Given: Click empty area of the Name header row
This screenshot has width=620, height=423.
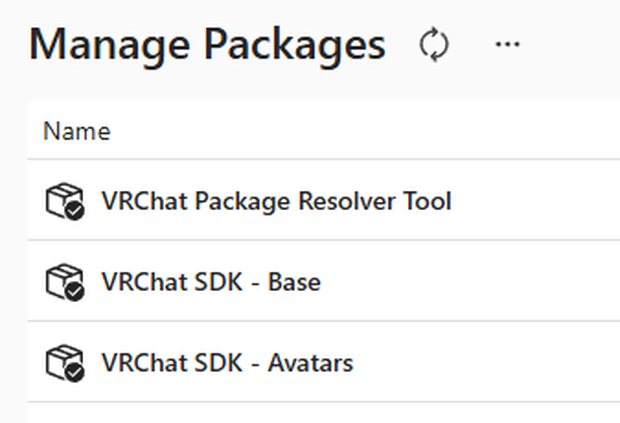Looking at the screenshot, I should click(x=356, y=130).
